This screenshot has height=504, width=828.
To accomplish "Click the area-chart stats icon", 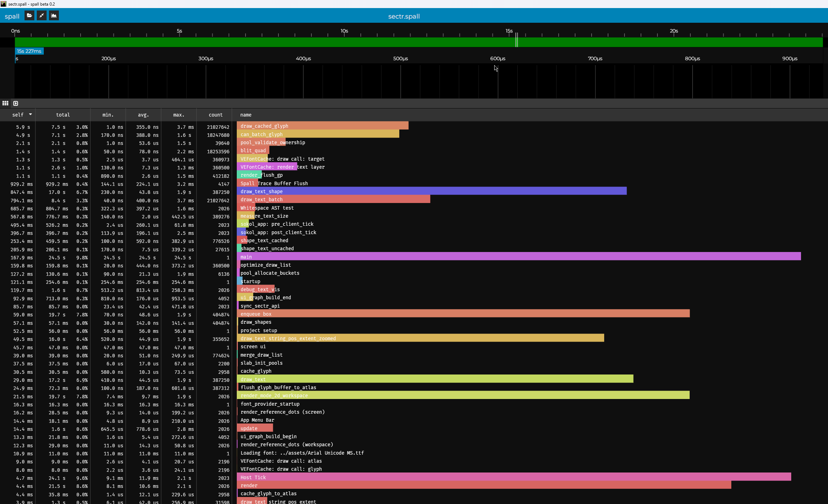I will (54, 16).
